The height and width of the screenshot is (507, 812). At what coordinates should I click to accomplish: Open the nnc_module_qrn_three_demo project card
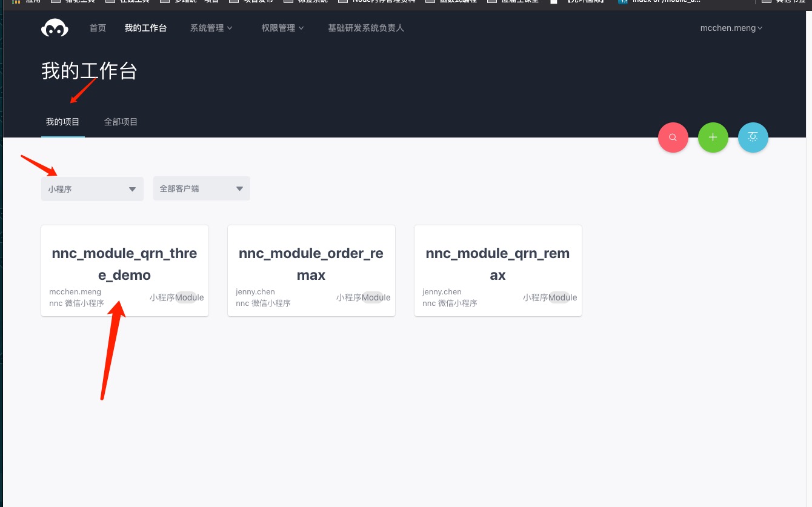coord(125,271)
